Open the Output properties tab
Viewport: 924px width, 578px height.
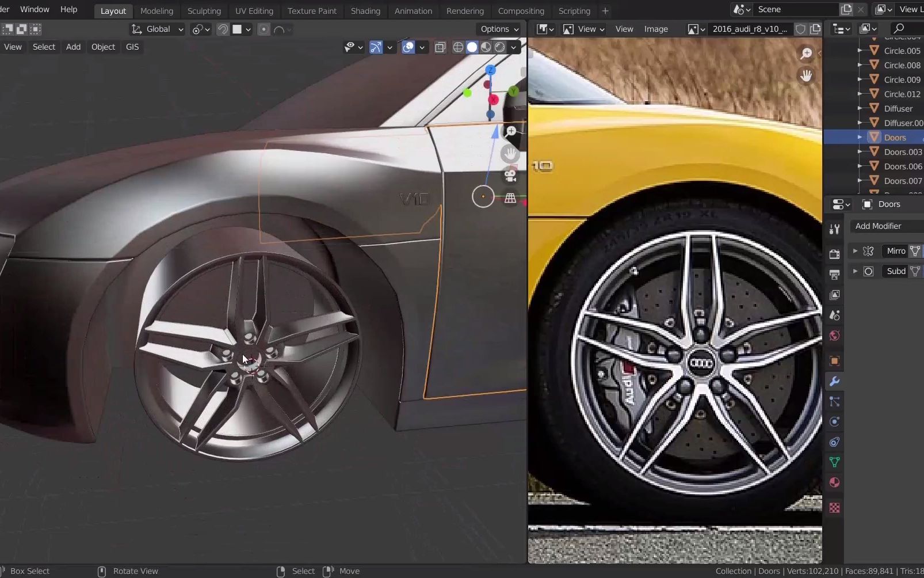click(x=834, y=274)
